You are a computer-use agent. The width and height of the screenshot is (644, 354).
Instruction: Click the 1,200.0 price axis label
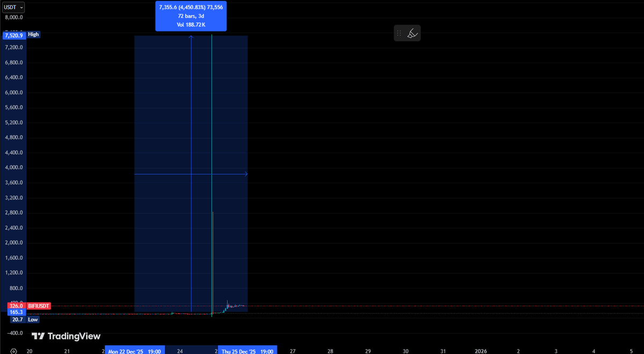(x=14, y=272)
